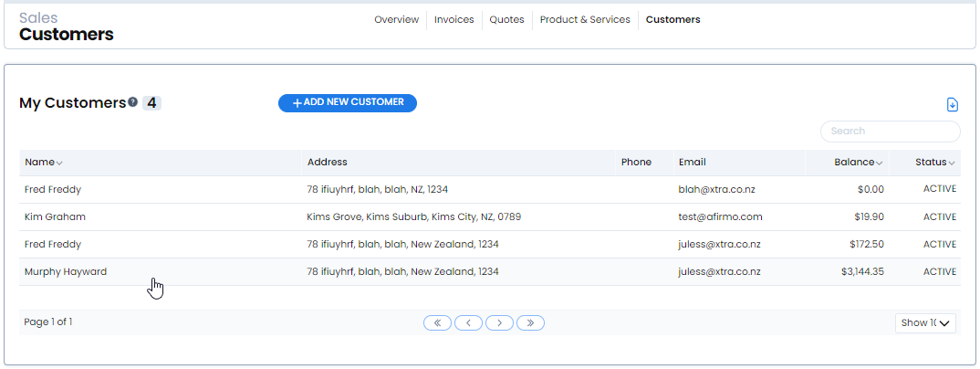Click the Address column header
The width and height of the screenshot is (980, 369).
click(x=327, y=162)
